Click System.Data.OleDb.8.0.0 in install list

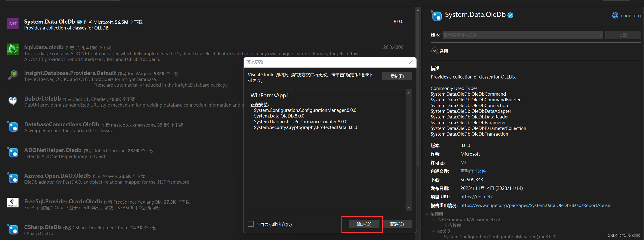[279, 116]
